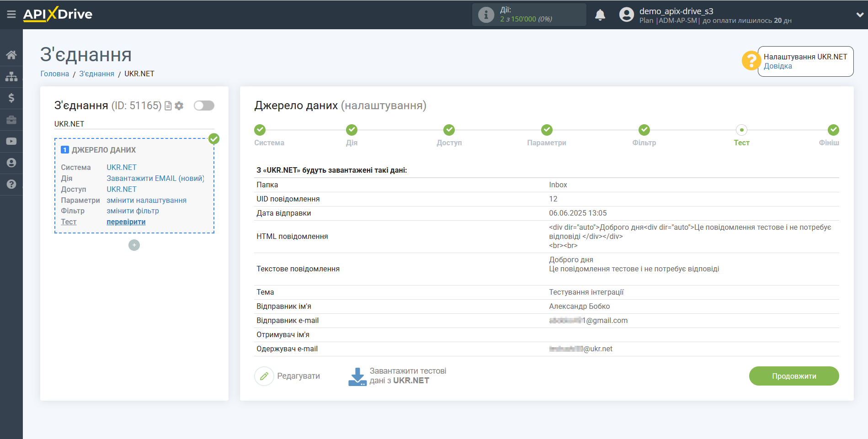Click the sender @gmail.com email value

pyautogui.click(x=588, y=320)
